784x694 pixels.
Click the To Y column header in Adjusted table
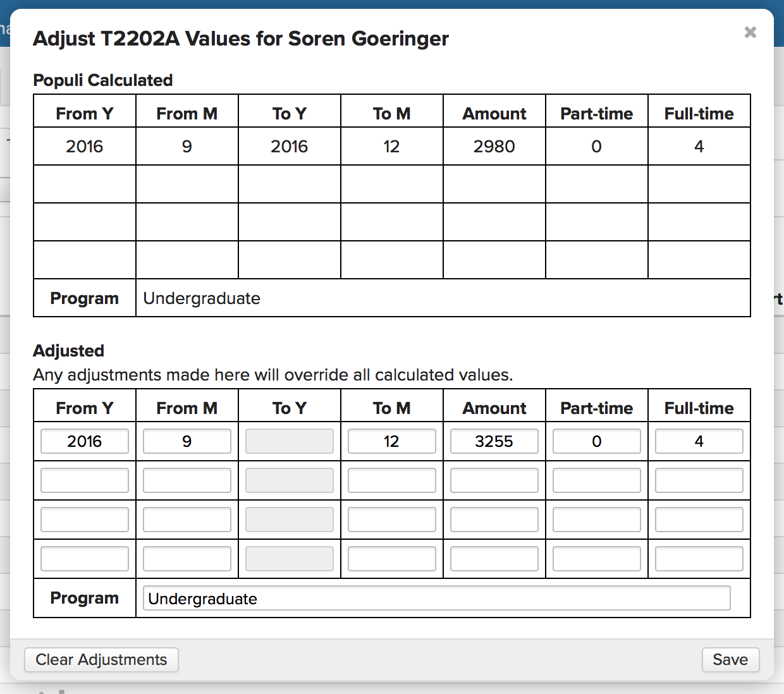coord(290,408)
